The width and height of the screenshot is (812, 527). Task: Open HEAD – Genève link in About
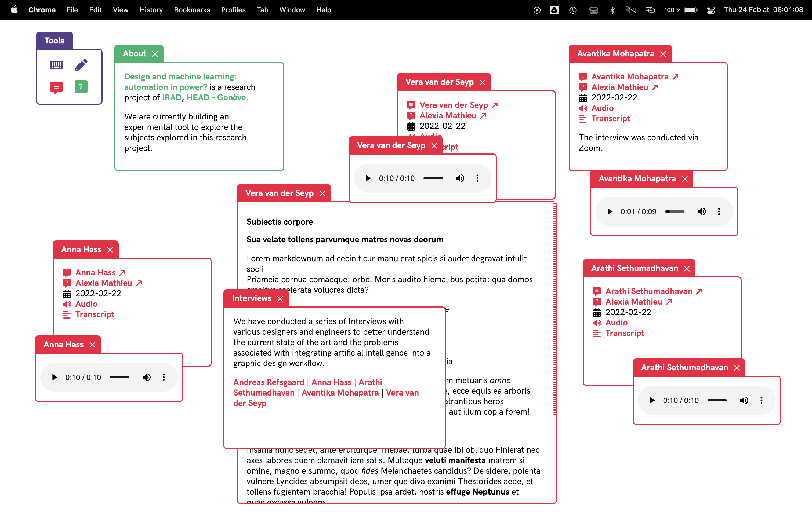[216, 97]
